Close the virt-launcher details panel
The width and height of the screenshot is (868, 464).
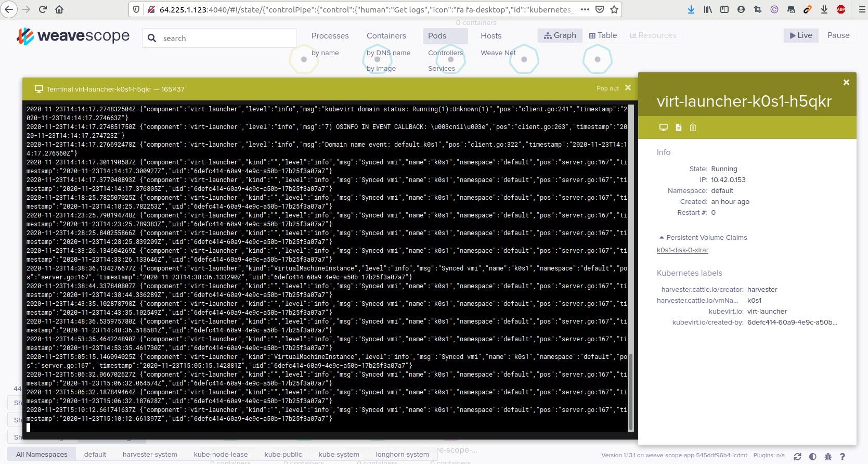846,82
